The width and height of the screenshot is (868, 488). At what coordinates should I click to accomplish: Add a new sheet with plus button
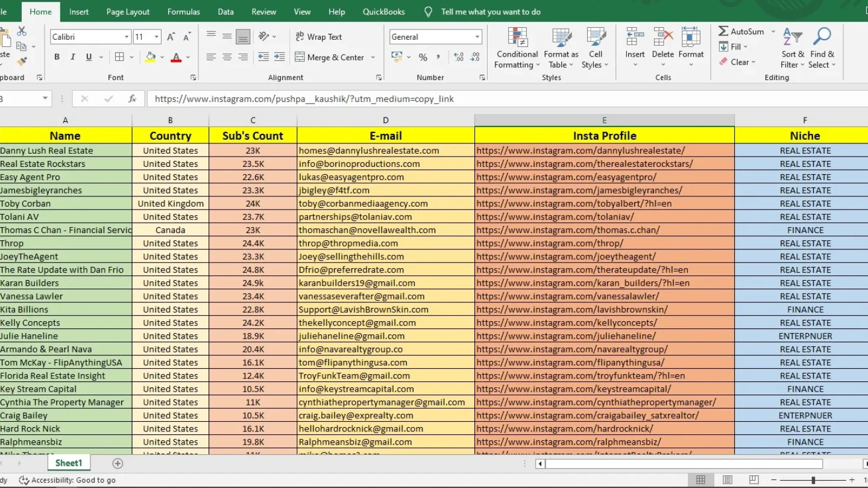(x=118, y=463)
